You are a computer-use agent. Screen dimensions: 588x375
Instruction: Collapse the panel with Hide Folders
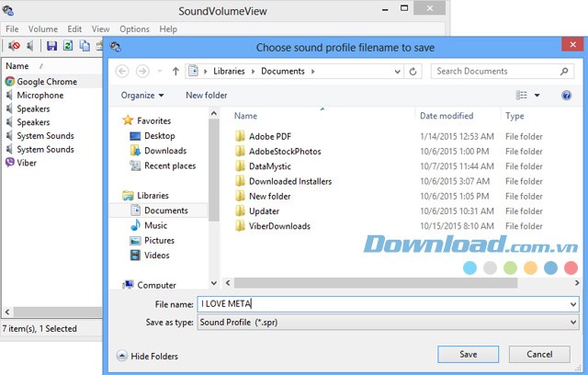click(x=147, y=356)
